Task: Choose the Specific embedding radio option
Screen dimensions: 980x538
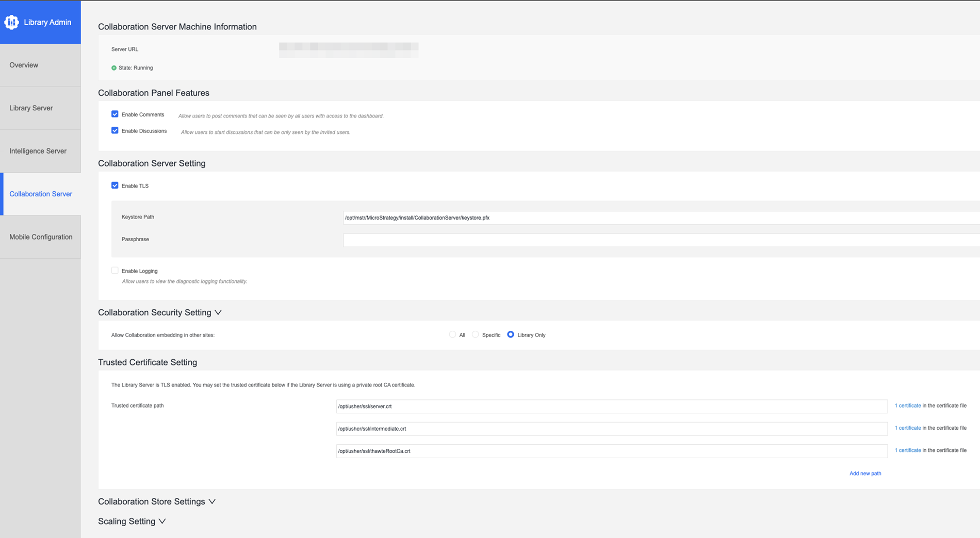Action: pos(476,335)
